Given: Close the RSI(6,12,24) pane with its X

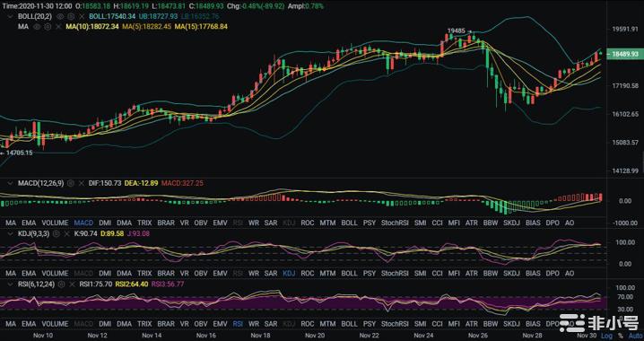Looking at the screenshot, I should pos(73,284).
